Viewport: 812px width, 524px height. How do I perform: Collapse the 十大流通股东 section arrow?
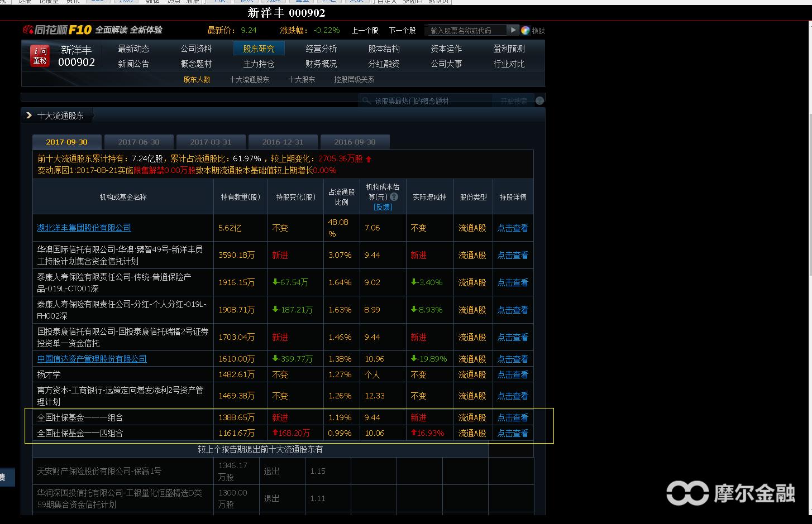29,116
